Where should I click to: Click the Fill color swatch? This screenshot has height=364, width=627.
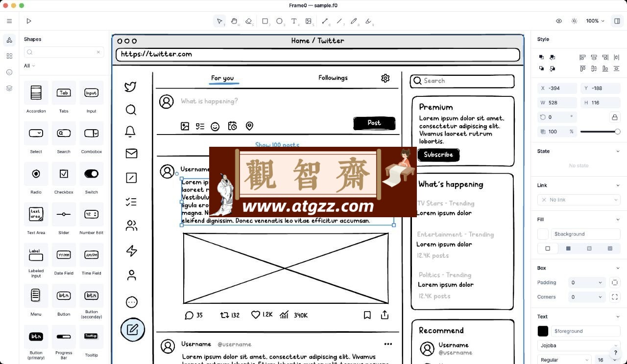pos(543,234)
